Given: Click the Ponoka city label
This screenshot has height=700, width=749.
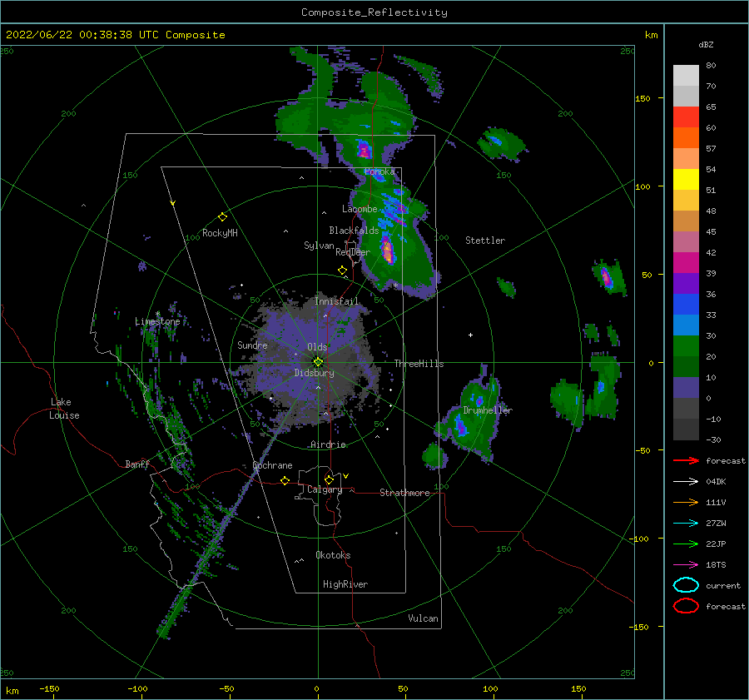Looking at the screenshot, I should (x=379, y=171).
